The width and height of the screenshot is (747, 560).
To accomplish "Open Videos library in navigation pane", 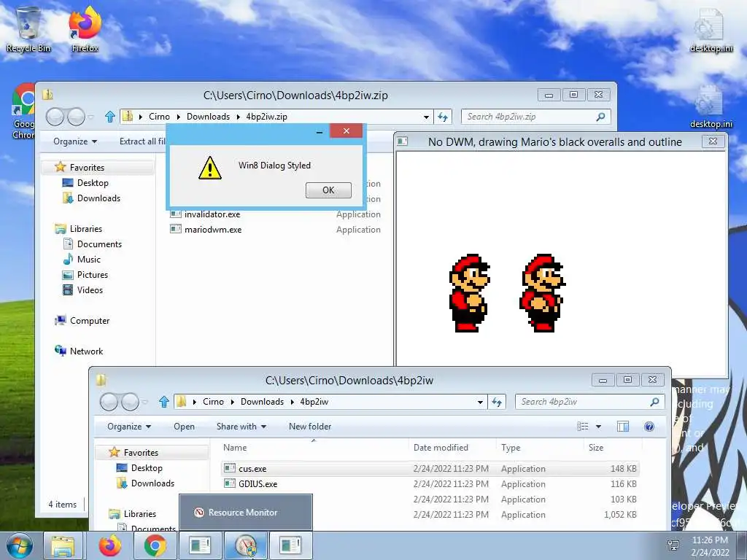I will click(82, 290).
